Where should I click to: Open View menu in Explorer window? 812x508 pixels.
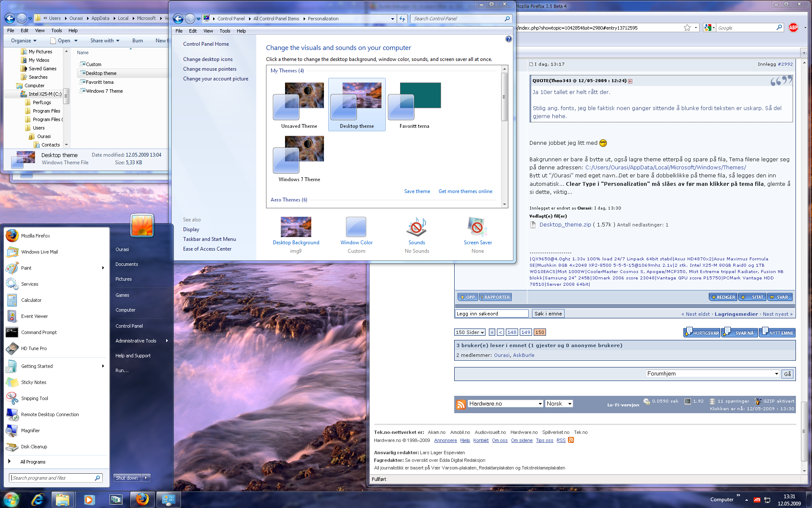[x=40, y=30]
